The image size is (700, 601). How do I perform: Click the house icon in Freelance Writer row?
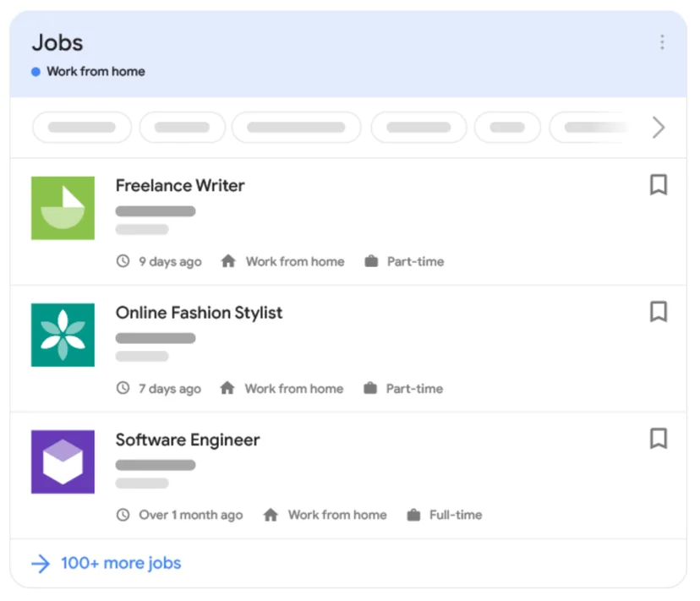(x=228, y=260)
